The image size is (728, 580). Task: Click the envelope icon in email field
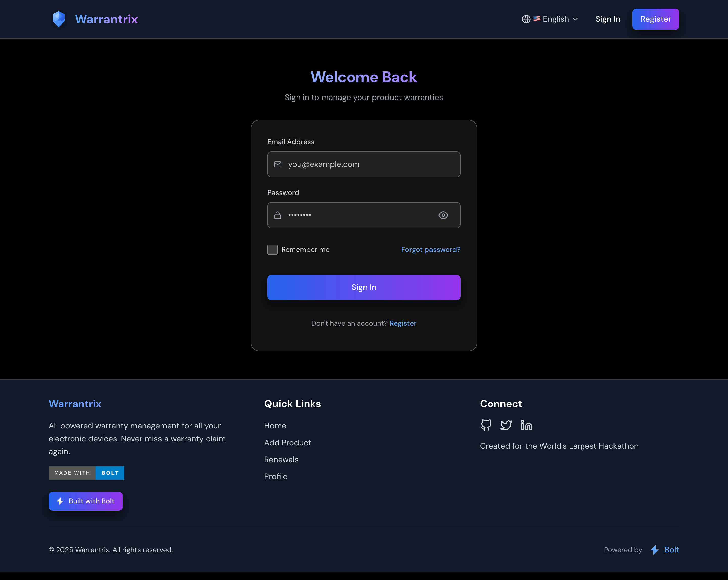tap(277, 164)
